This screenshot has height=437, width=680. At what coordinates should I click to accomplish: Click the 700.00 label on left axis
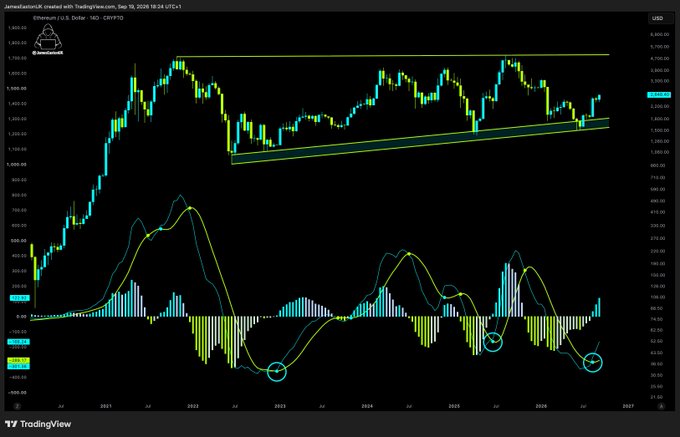[x=20, y=210]
